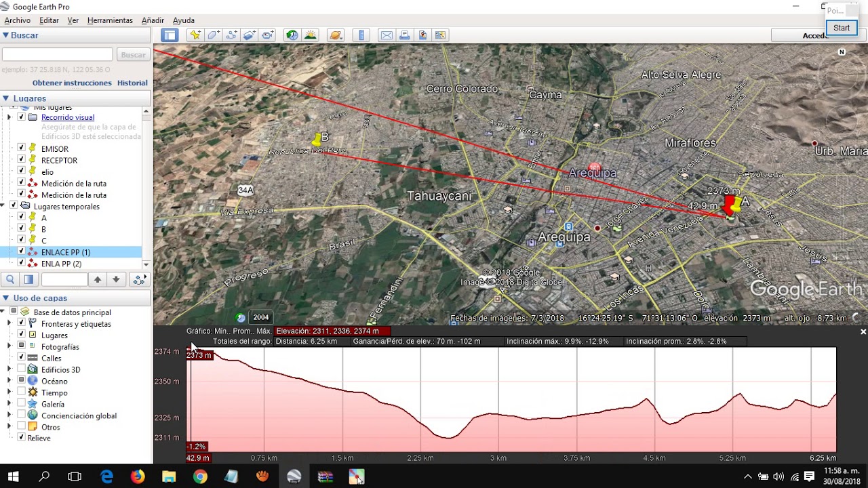Open the Editar menu

[x=49, y=20]
